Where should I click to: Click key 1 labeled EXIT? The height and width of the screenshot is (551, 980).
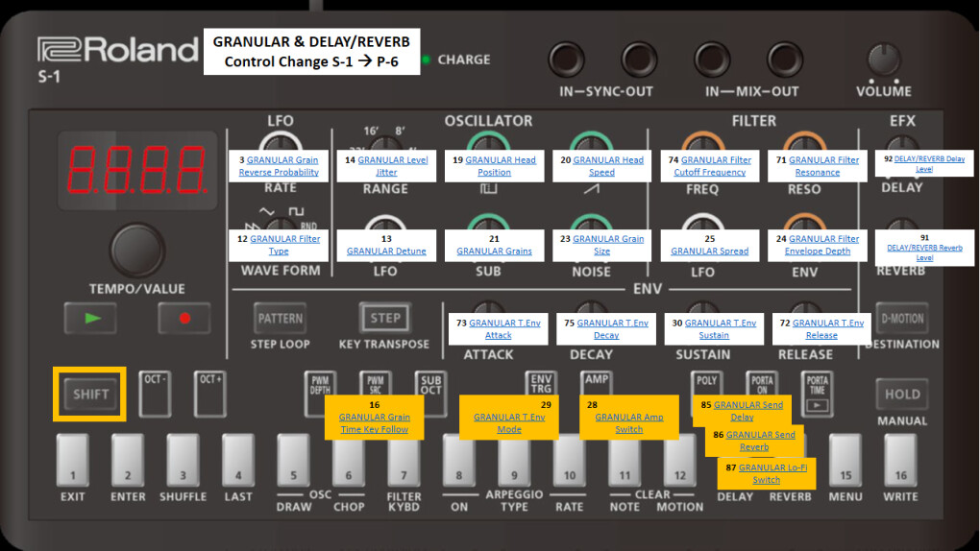[72, 461]
